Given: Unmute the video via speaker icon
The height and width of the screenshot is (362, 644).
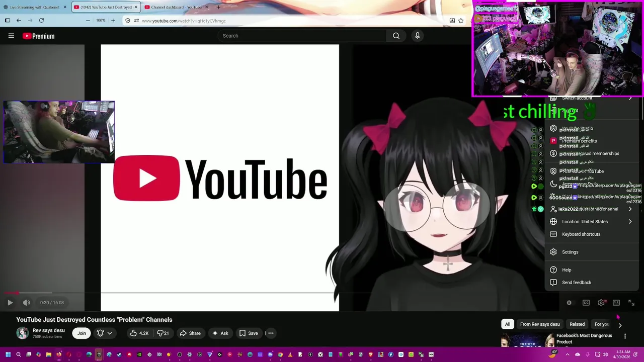Looking at the screenshot, I should click(26, 303).
